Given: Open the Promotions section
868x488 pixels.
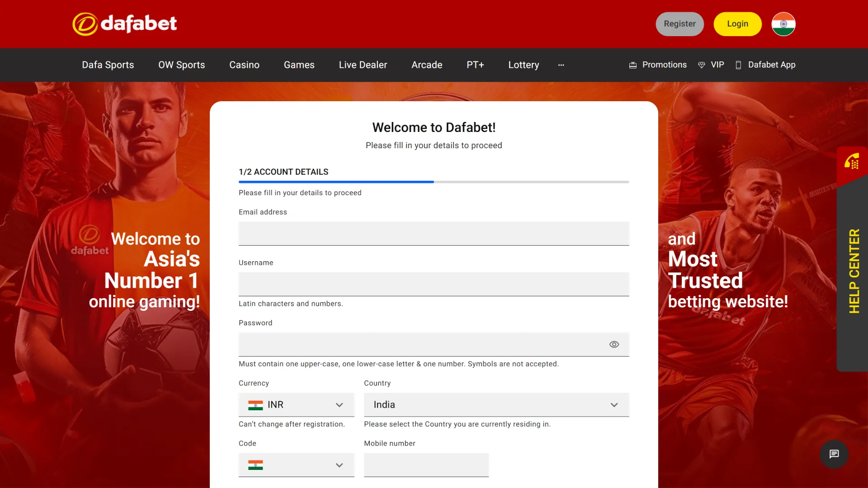Looking at the screenshot, I should (658, 65).
